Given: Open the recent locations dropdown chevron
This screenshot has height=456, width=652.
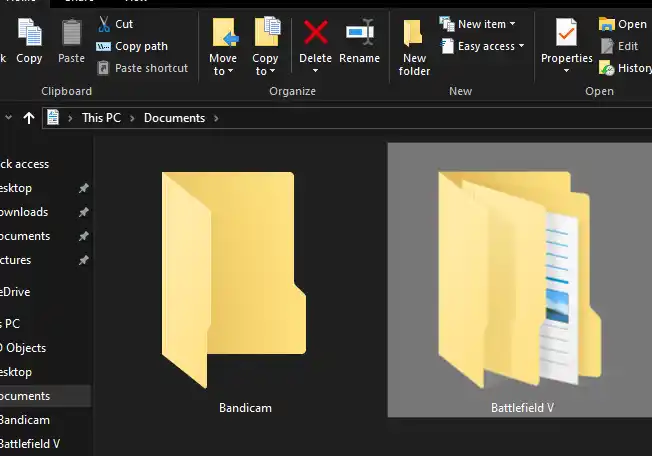Looking at the screenshot, I should (x=8, y=118).
